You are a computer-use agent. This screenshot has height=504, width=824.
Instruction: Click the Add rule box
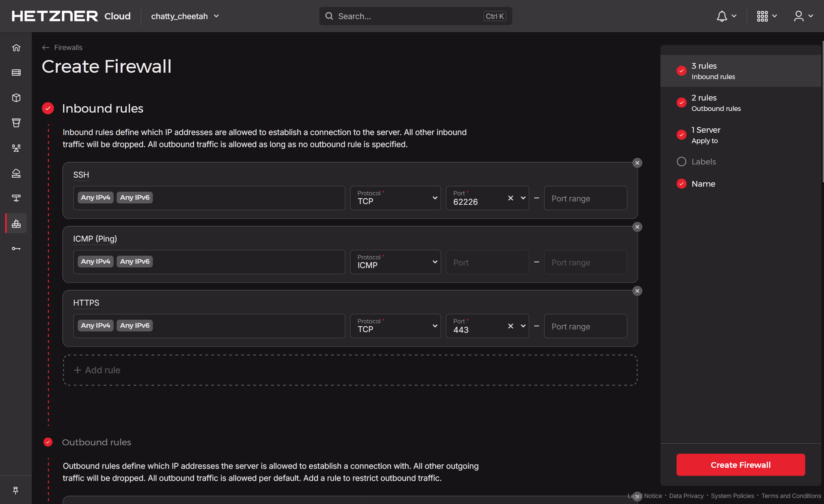(350, 370)
